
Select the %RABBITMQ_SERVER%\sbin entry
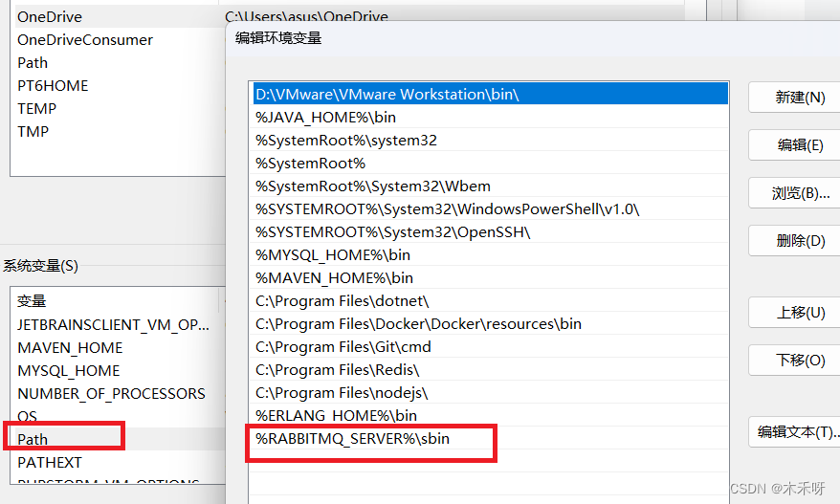tap(352, 438)
